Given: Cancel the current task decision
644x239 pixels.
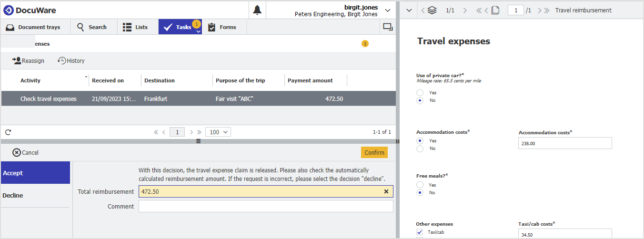Looking at the screenshot, I should pos(26,152).
